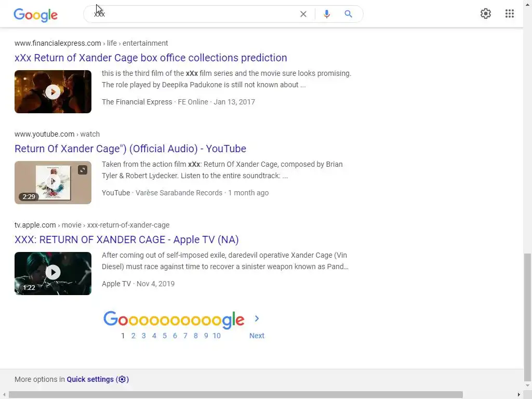Go to results page 6
The width and height of the screenshot is (532, 399).
pos(175,336)
